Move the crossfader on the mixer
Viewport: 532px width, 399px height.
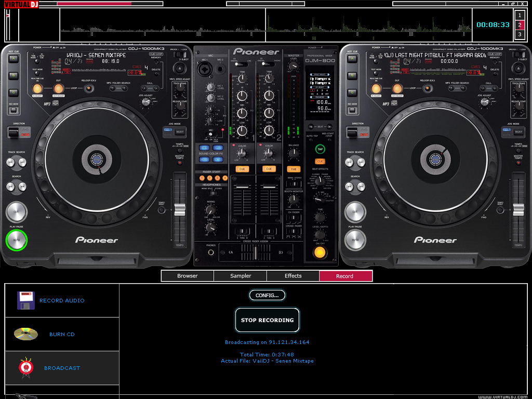pos(255,252)
